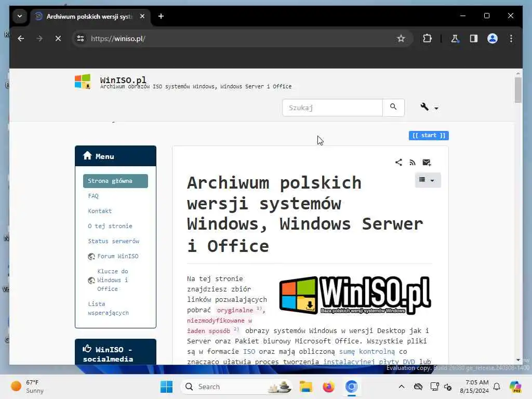Image resolution: width=532 pixels, height=399 pixels.
Task: Click the Menu home icon
Action: [x=87, y=156]
